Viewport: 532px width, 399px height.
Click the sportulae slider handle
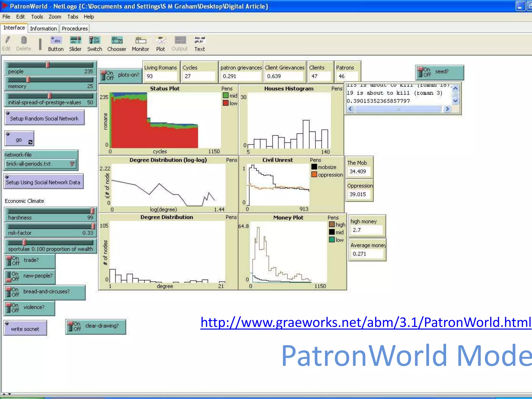(x=24, y=242)
